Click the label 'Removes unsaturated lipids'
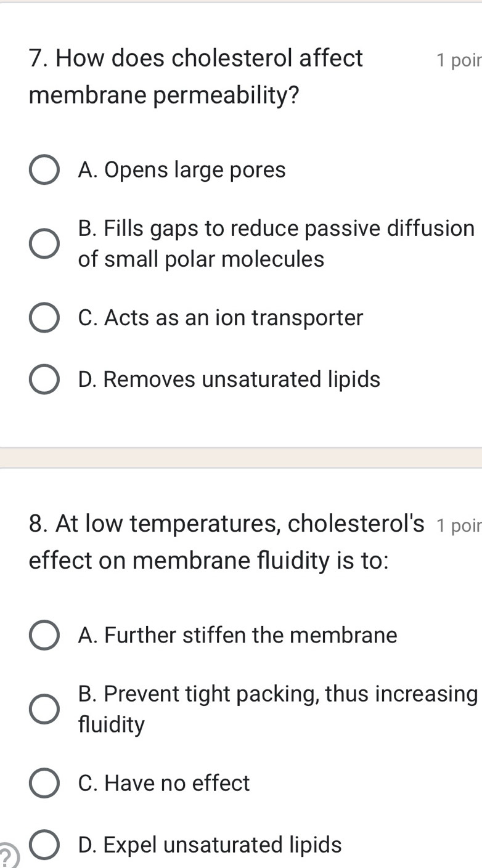This screenshot has width=482, height=868. coord(229,379)
